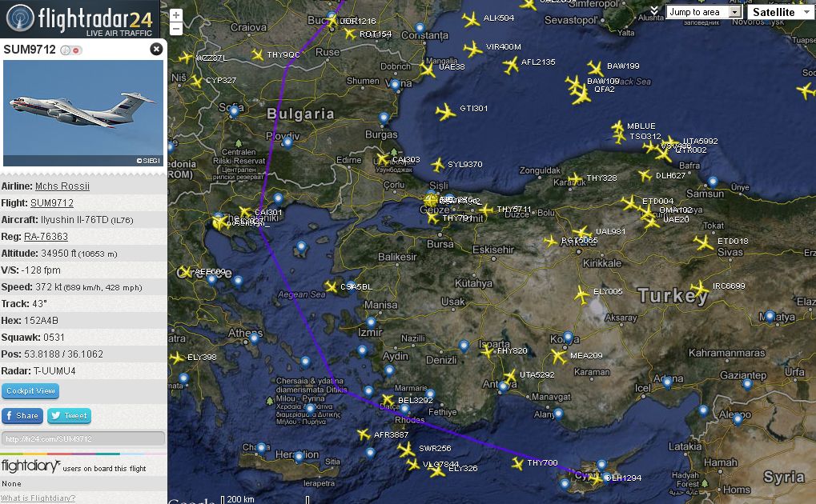816x504 pixels.
Task: Select the ALK504 aircraft icon
Action: (471, 20)
